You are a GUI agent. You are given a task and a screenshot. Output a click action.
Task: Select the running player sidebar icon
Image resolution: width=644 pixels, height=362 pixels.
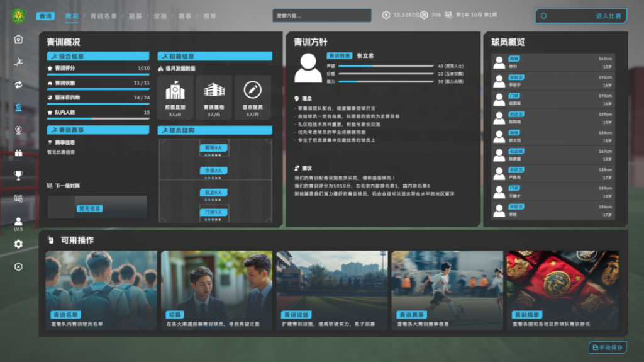[18, 62]
